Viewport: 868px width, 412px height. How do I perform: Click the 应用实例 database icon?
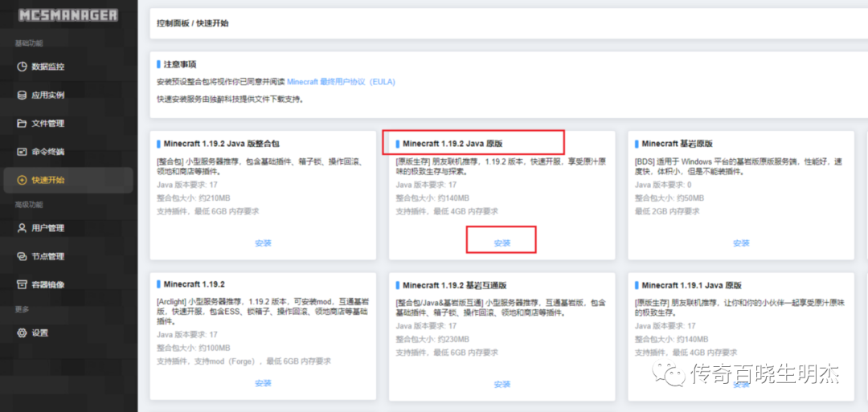pos(23,95)
